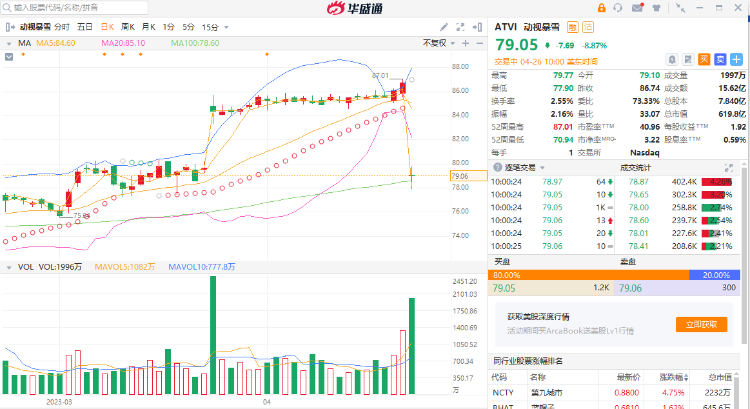The height and width of the screenshot is (409, 750).
Task: Click the blue 卖 sell button
Action: point(720,59)
